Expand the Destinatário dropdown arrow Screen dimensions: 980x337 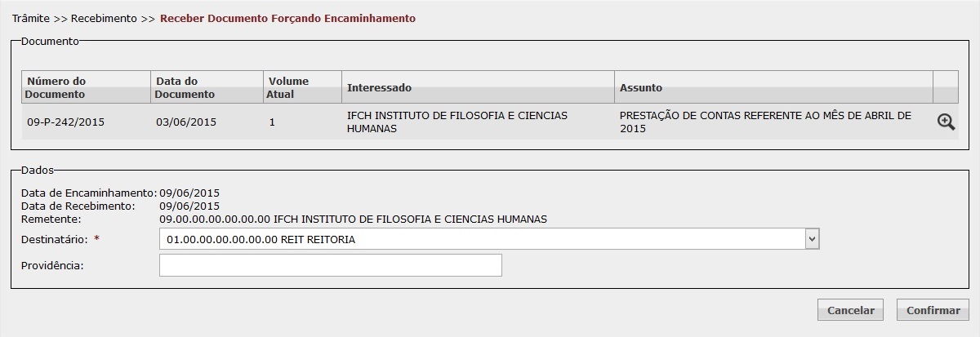pos(812,239)
